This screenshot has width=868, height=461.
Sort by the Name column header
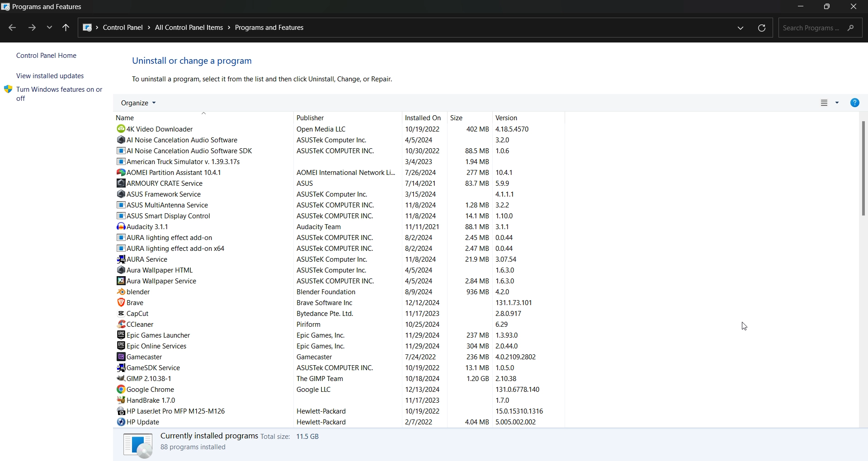[203, 118]
